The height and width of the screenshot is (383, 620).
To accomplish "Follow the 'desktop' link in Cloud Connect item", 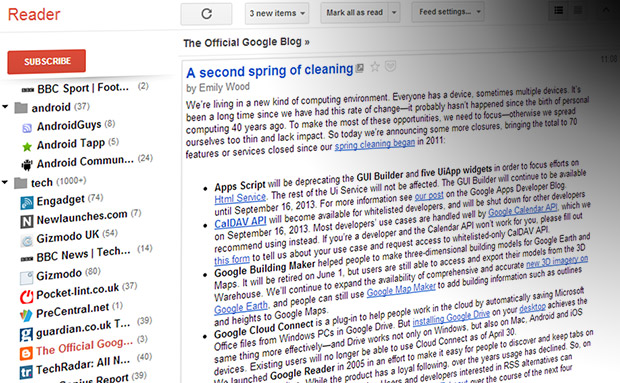I will click(532, 307).
